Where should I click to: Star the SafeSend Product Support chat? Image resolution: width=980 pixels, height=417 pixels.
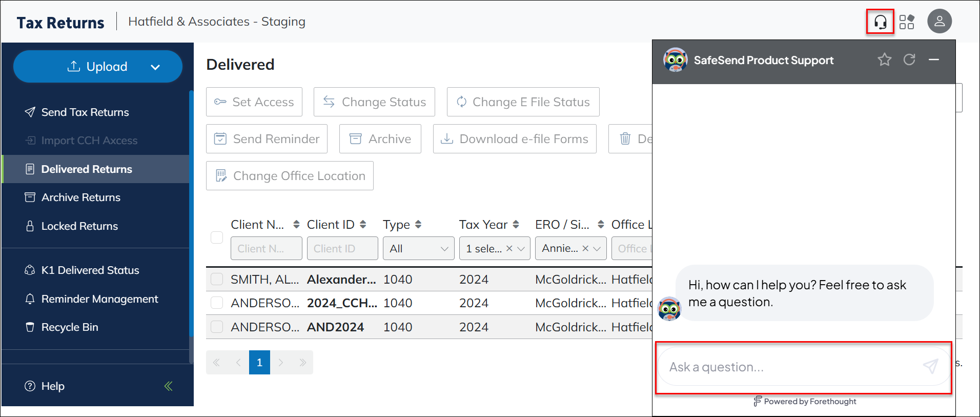tap(884, 60)
